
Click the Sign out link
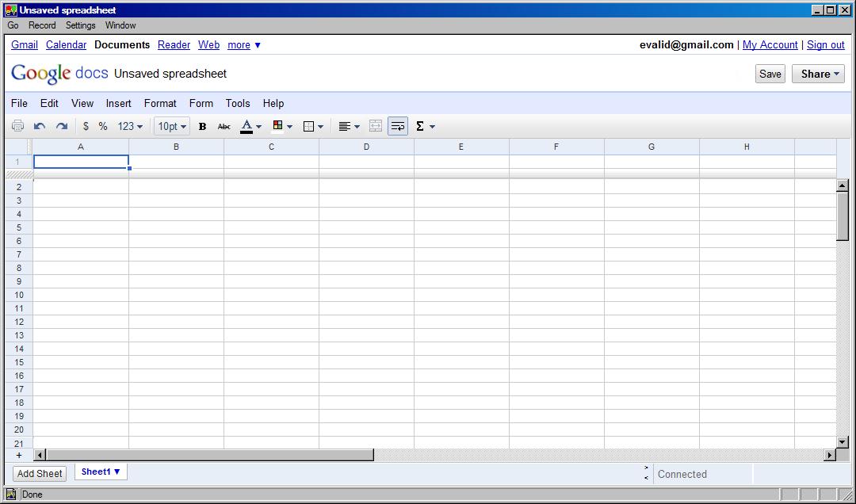pos(825,45)
